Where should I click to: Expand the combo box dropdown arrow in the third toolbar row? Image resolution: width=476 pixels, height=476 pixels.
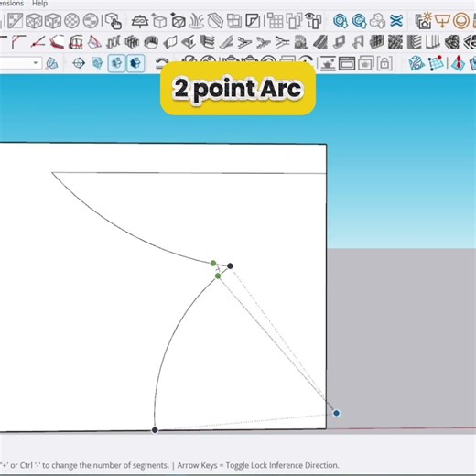[x=36, y=63]
